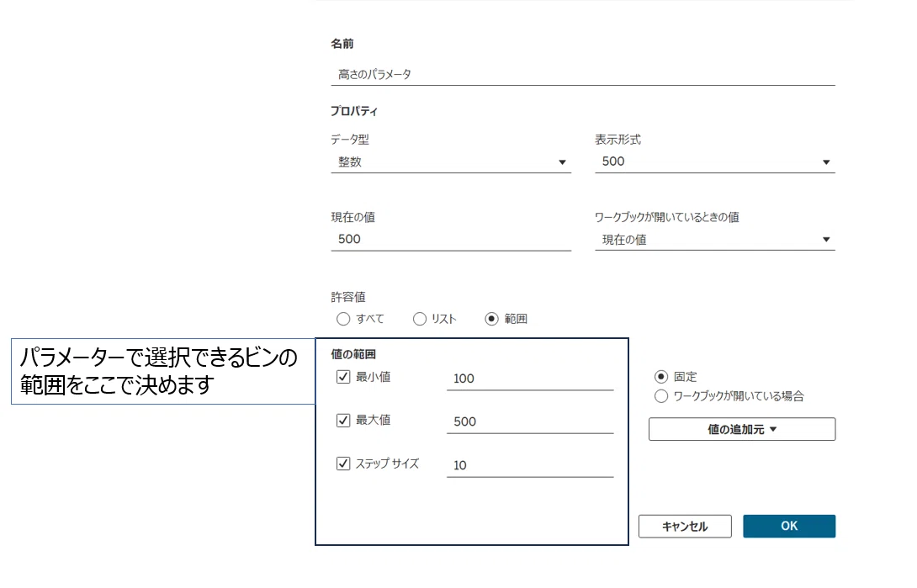Click the キャンセル button
The image size is (917, 588).
pyautogui.click(x=685, y=526)
